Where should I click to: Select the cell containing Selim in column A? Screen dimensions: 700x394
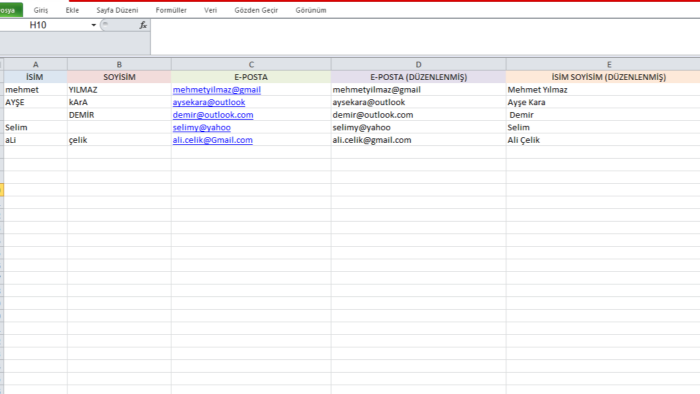coord(36,127)
